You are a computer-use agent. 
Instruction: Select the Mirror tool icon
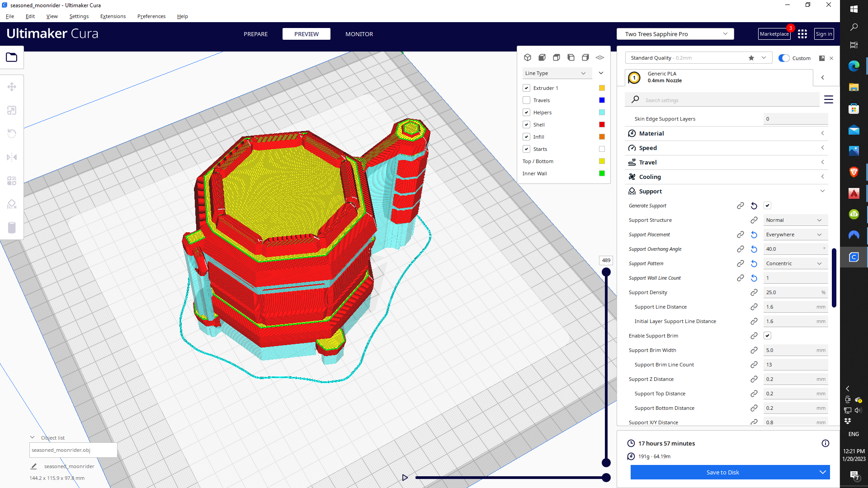12,157
